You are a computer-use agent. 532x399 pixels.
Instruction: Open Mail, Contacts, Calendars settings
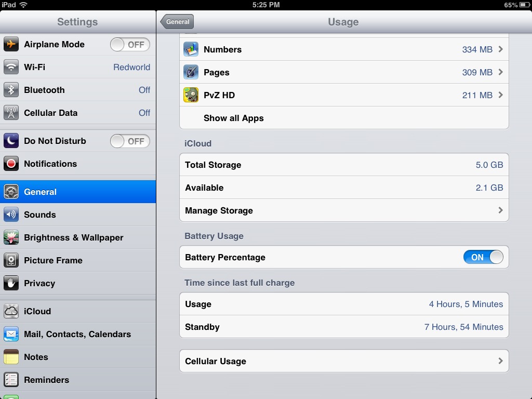click(78, 334)
